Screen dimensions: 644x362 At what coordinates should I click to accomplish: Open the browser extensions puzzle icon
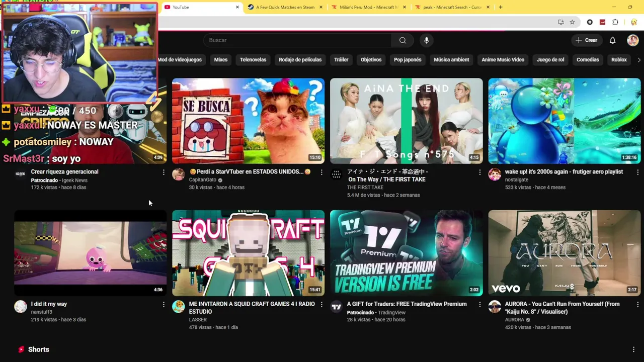point(615,22)
